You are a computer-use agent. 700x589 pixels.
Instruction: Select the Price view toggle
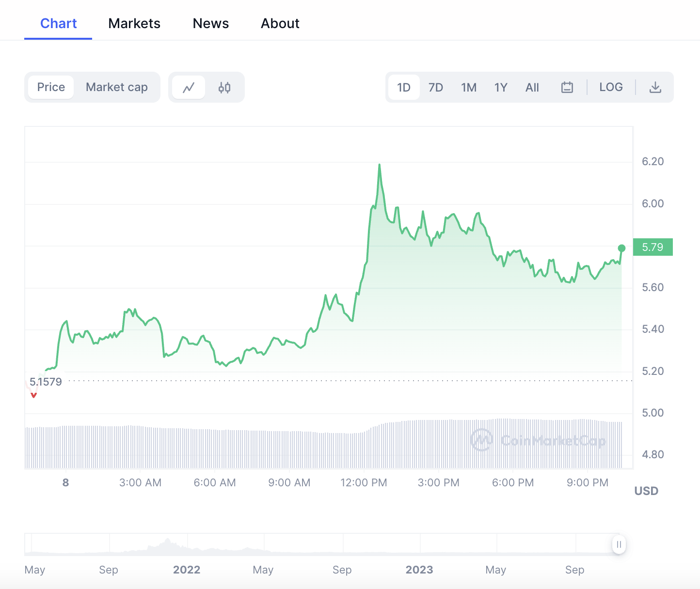point(51,87)
